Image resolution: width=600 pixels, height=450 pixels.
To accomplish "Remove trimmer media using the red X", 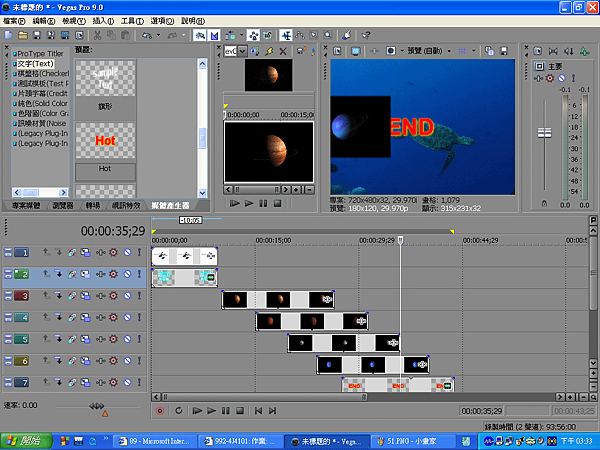I will click(x=283, y=51).
